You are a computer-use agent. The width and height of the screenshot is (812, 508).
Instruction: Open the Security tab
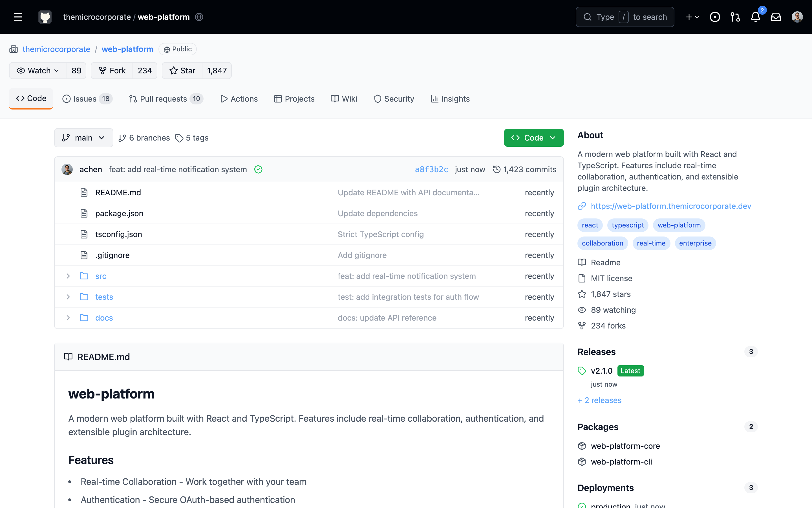(394, 99)
